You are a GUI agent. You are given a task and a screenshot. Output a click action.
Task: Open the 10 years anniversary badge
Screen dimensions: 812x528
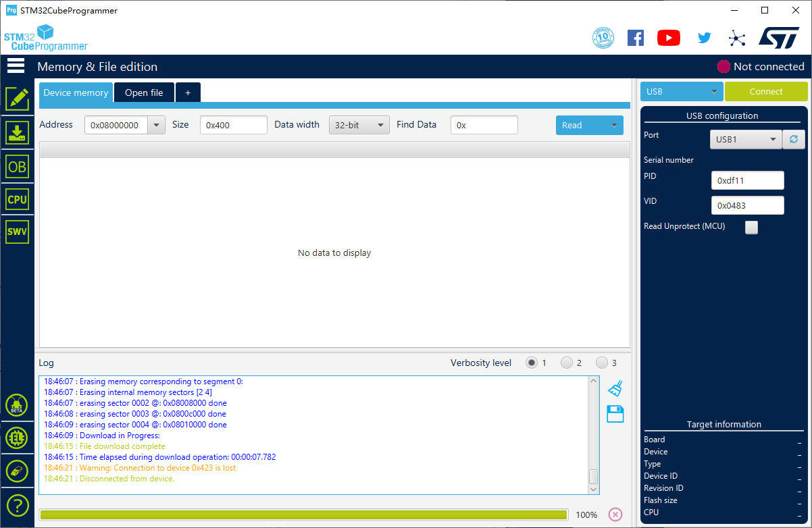coord(603,38)
